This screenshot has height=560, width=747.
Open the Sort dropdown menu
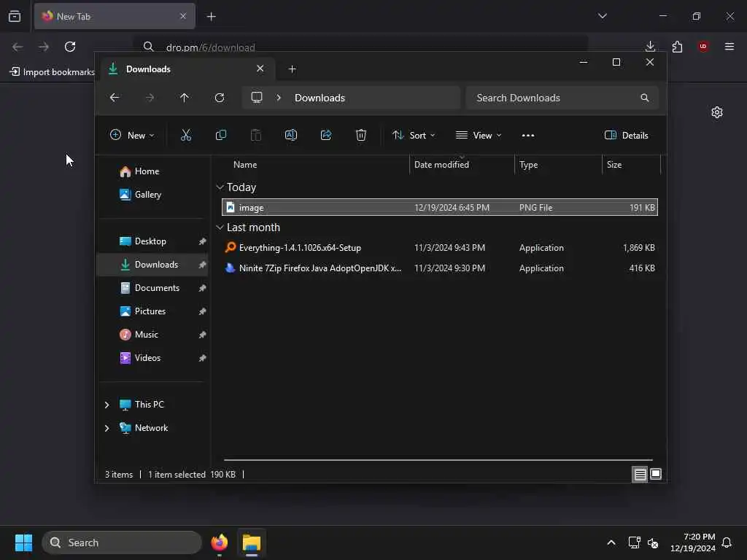click(x=413, y=135)
